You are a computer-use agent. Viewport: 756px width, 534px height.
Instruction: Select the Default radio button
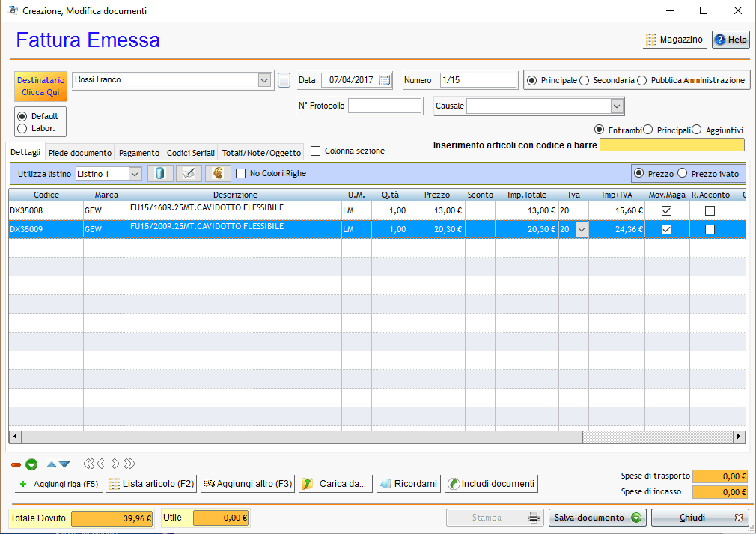pos(22,116)
